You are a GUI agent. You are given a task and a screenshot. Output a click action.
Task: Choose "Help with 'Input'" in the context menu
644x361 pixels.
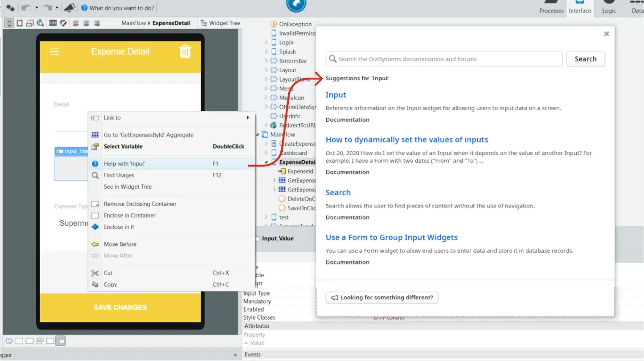[x=171, y=164]
